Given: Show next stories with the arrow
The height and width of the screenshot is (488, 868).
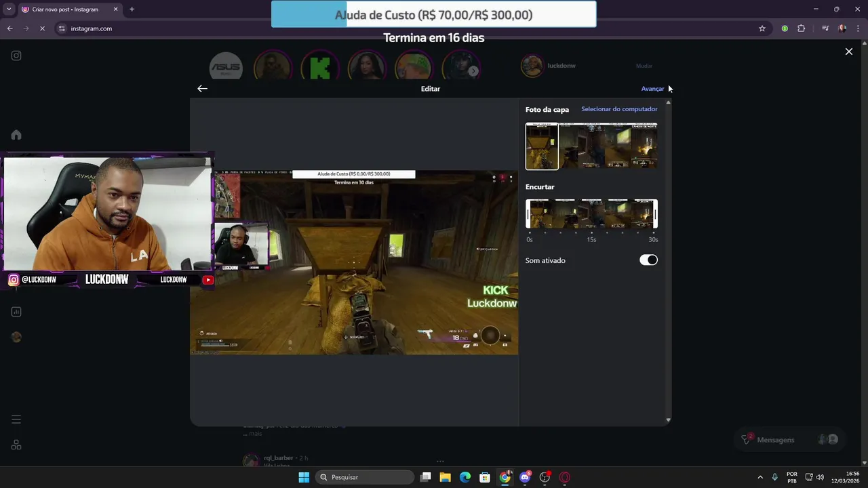Looking at the screenshot, I should pos(473,70).
